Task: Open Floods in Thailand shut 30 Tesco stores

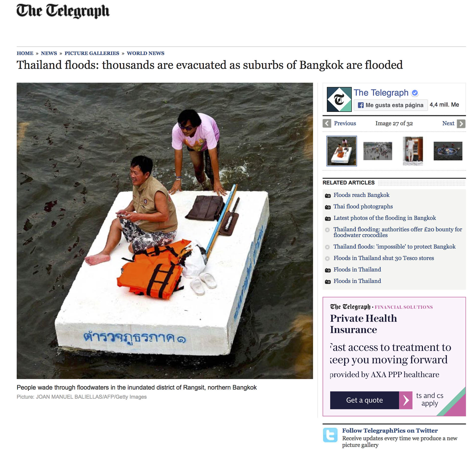Action: 384,258
